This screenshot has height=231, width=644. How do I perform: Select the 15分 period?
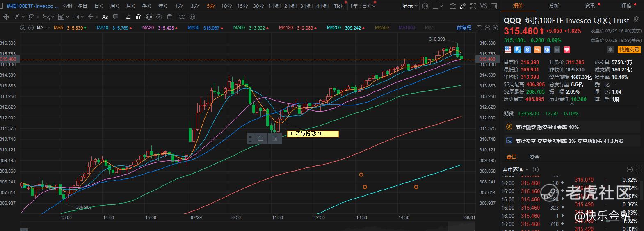(242, 6)
